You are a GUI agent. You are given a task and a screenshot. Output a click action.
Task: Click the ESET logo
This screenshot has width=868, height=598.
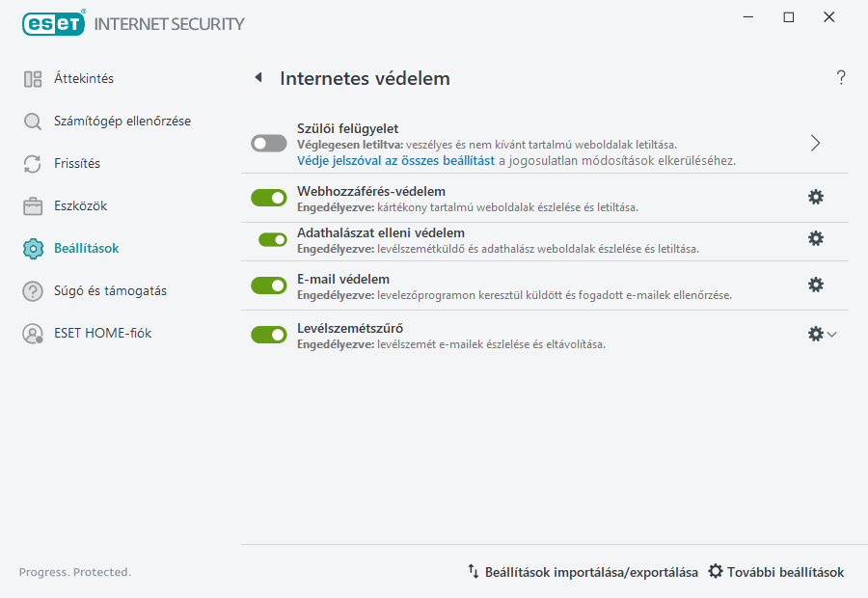(53, 23)
